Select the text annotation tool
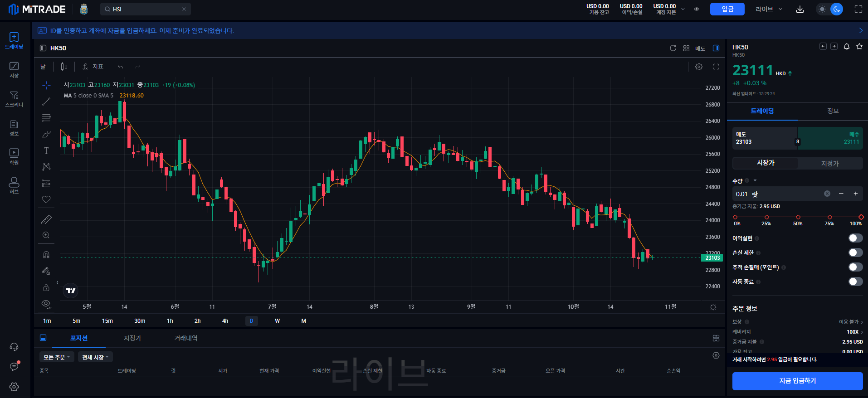 click(46, 150)
